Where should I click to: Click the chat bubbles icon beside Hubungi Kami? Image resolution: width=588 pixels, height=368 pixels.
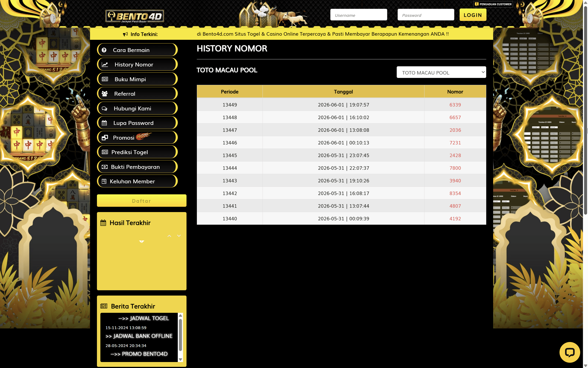(x=104, y=108)
